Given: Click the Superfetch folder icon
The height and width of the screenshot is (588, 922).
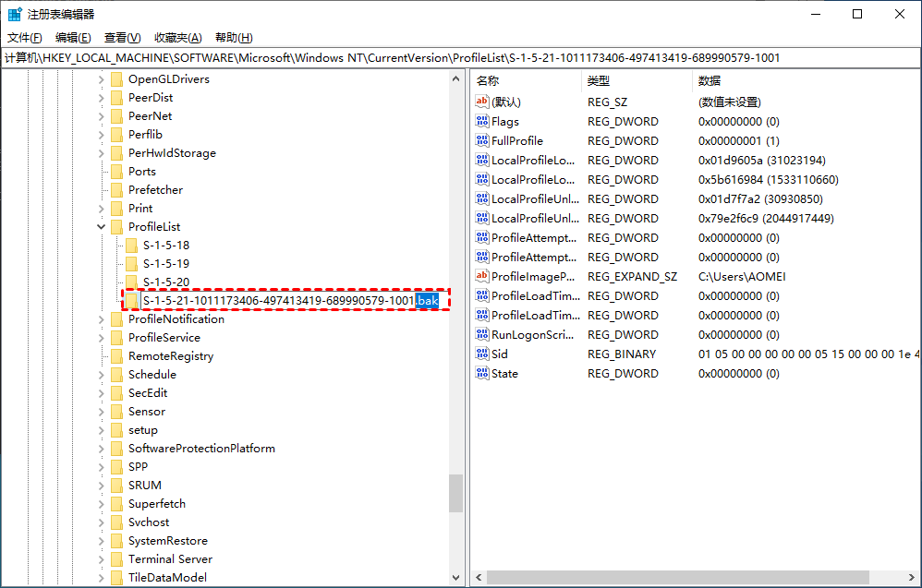Looking at the screenshot, I should point(117,504).
